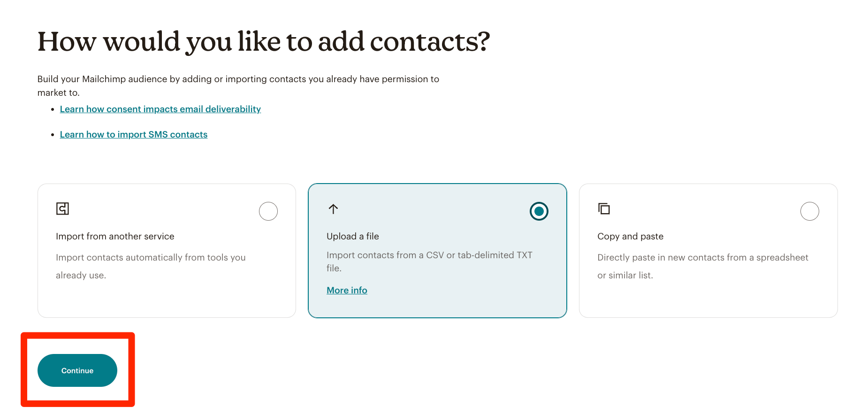Viewport: 868px width, 415px height.
Task: Click the Upload a file title
Action: click(353, 236)
